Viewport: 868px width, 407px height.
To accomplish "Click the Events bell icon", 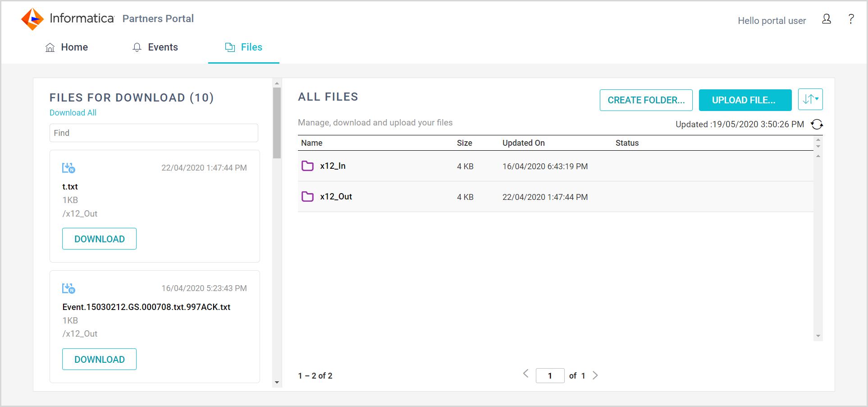I will pos(137,47).
